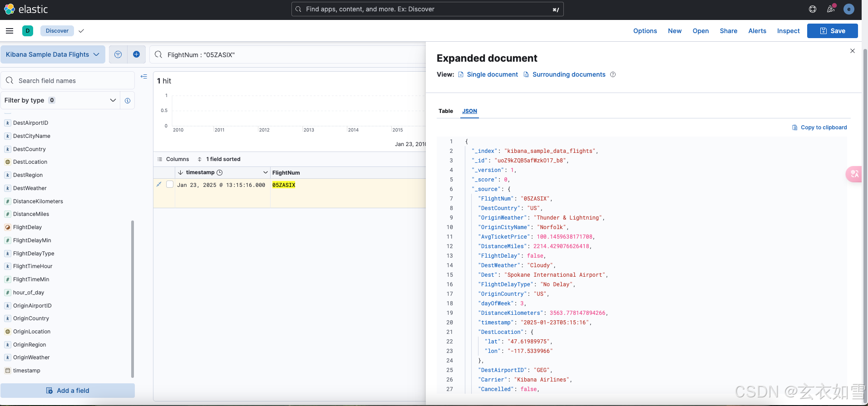Open the user avatar menu
This screenshot has width=868, height=406.
coord(848,9)
